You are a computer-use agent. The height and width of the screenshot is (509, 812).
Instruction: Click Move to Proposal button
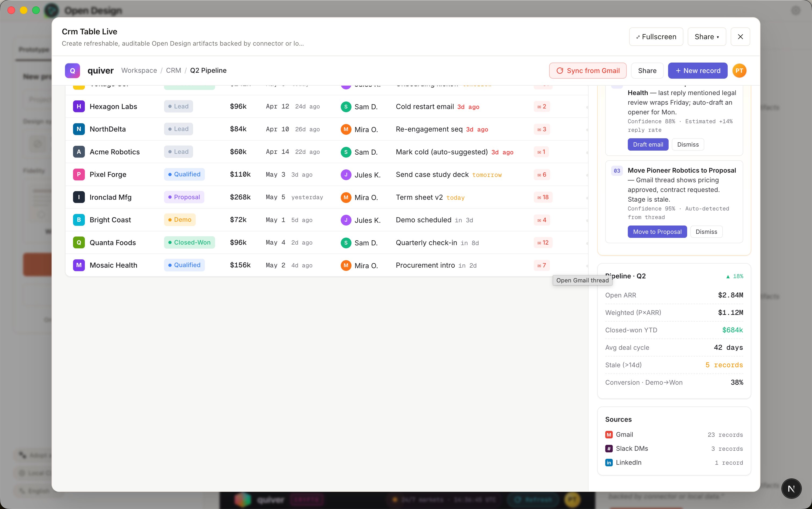(x=657, y=232)
